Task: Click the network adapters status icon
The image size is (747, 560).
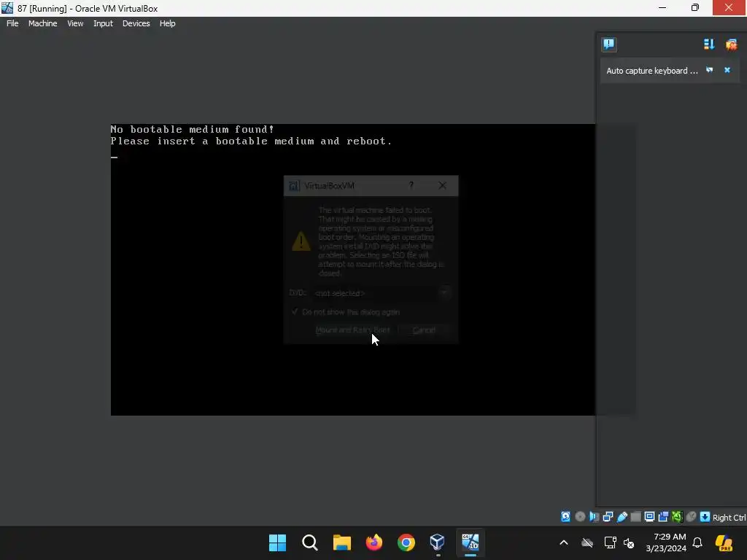Action: pyautogui.click(x=608, y=517)
